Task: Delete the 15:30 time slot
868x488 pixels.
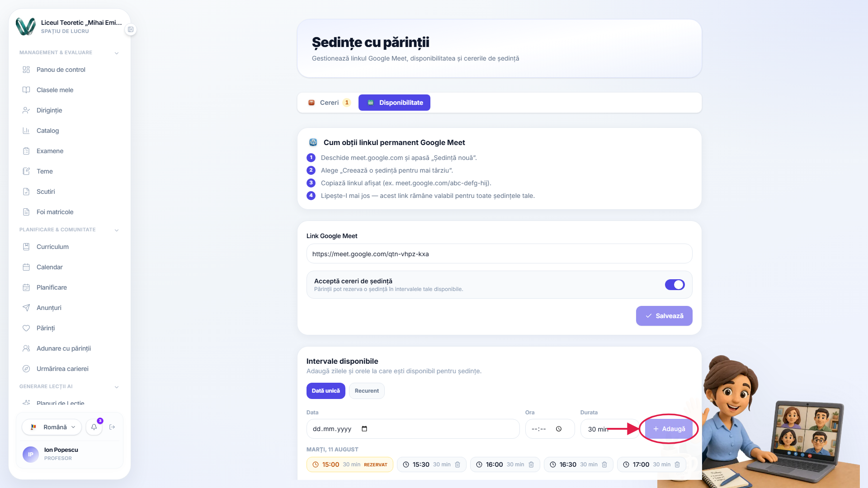Action: tap(458, 465)
